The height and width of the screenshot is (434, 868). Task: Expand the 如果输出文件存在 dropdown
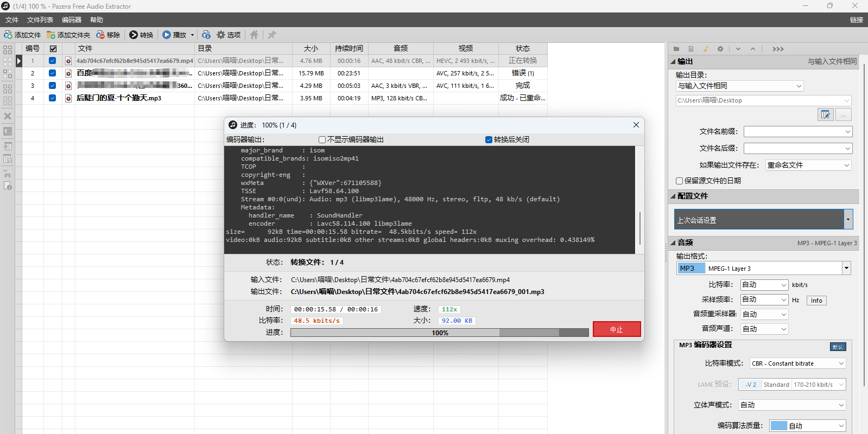(808, 165)
